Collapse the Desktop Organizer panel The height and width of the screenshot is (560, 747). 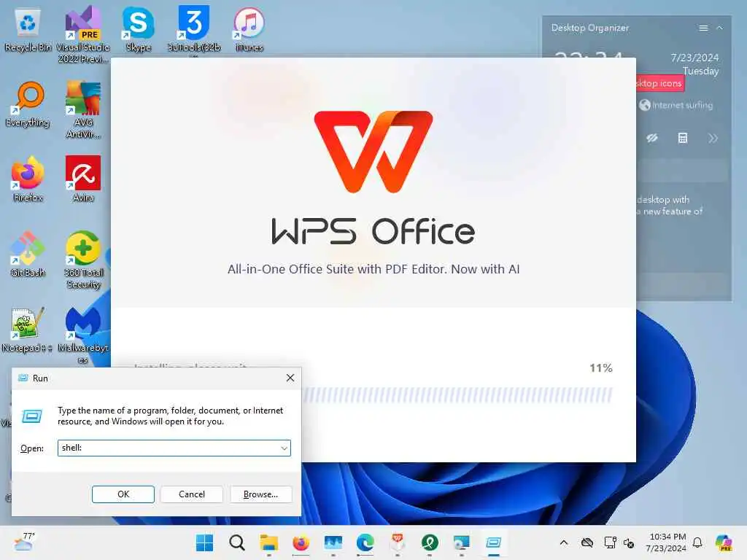pyautogui.click(x=720, y=28)
